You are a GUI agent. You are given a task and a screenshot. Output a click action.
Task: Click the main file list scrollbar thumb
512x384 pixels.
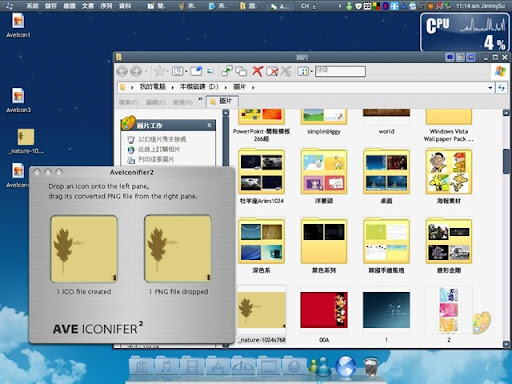pos(506,161)
